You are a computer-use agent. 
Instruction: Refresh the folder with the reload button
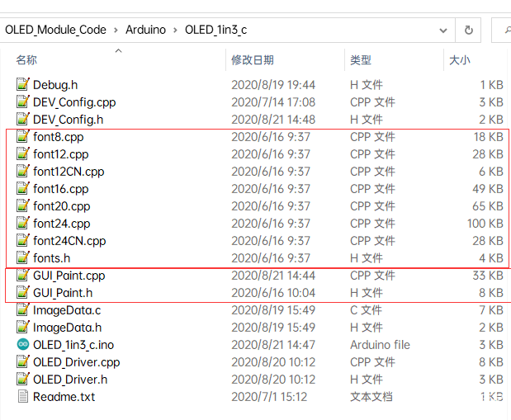point(468,30)
